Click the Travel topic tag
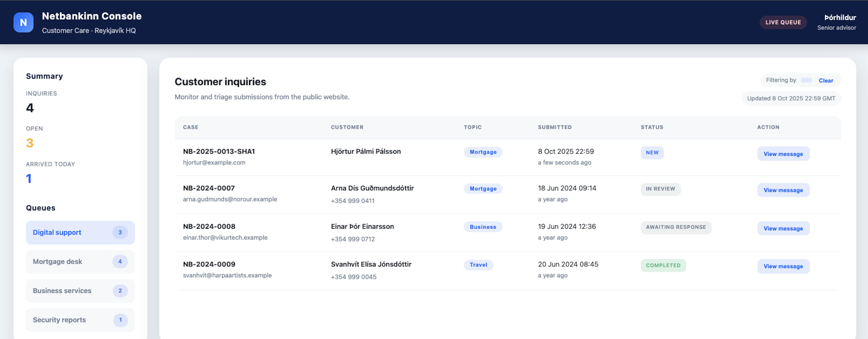The width and height of the screenshot is (868, 339). point(478,265)
